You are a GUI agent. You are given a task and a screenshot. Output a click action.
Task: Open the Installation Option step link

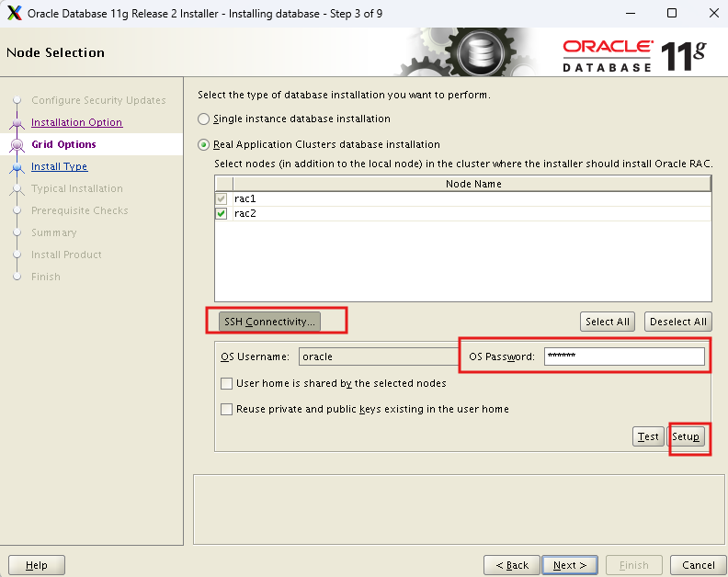coord(77,122)
